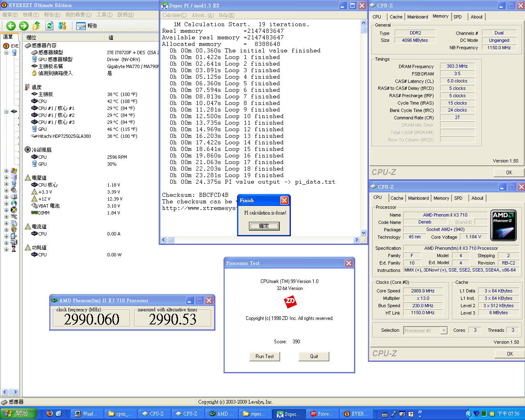Click Super PI horizontal scrollbar right arrow
This screenshot has width=525, height=420.
(x=356, y=240)
